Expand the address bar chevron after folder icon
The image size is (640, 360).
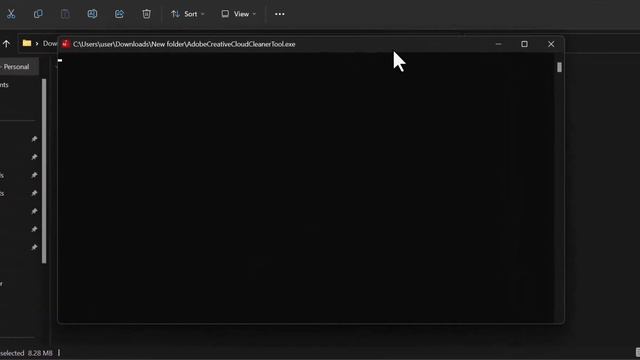point(37,44)
